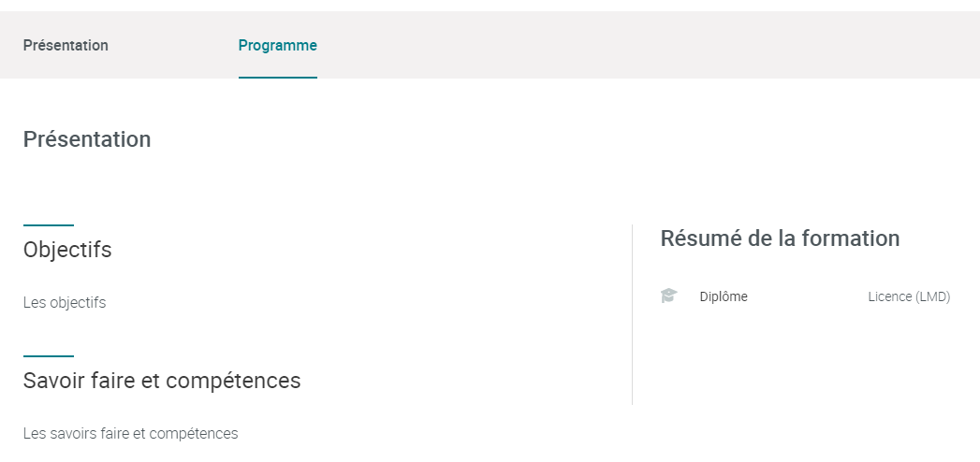Click blank space between Diplôme and Licence
This screenshot has width=980, height=462.
(x=808, y=296)
